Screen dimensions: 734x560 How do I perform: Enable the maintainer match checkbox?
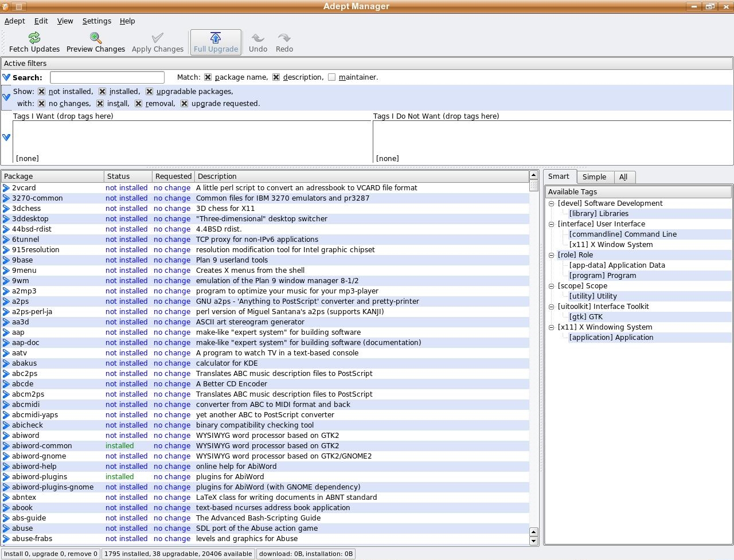coord(331,77)
